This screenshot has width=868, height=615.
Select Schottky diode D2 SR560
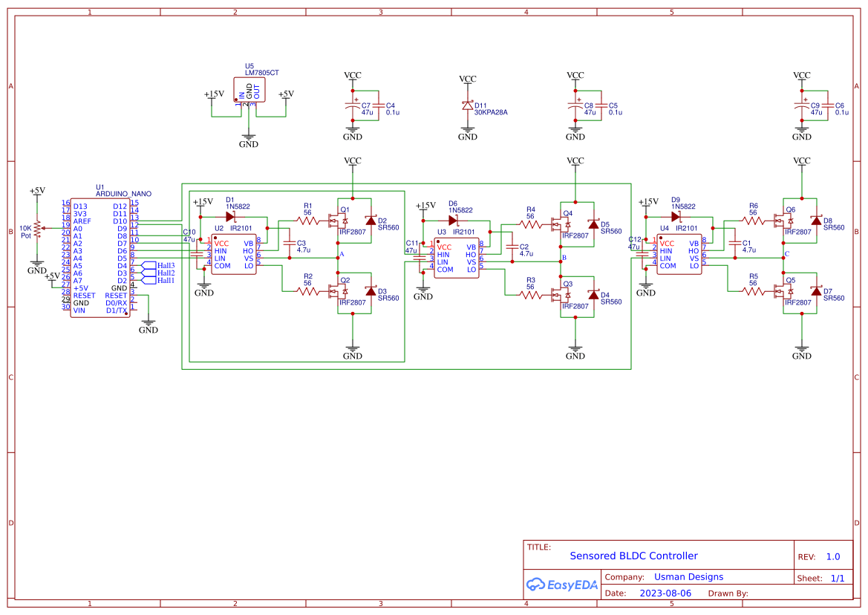[x=372, y=219]
